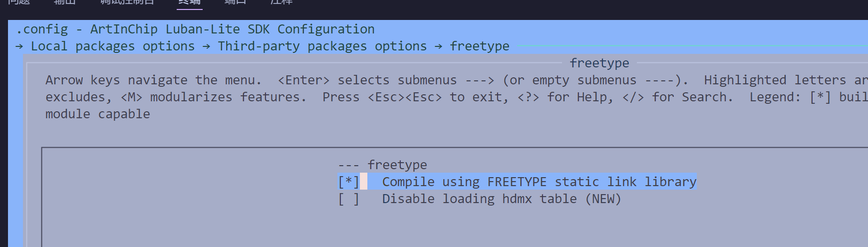Click the </> Search hint
Image resolution: width=868 pixels, height=247 pixels.
tap(633, 97)
